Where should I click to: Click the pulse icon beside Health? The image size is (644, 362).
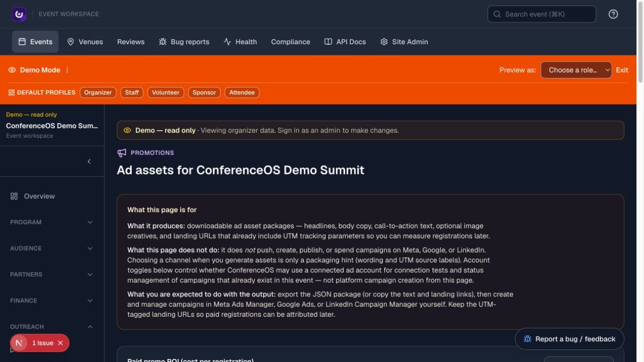[227, 42]
